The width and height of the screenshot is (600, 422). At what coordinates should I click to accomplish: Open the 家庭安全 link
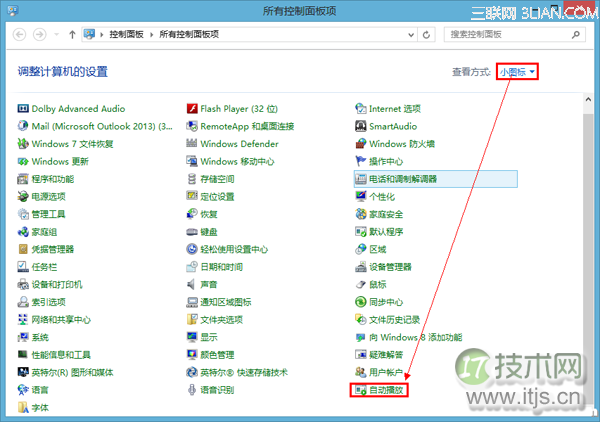[x=386, y=214]
